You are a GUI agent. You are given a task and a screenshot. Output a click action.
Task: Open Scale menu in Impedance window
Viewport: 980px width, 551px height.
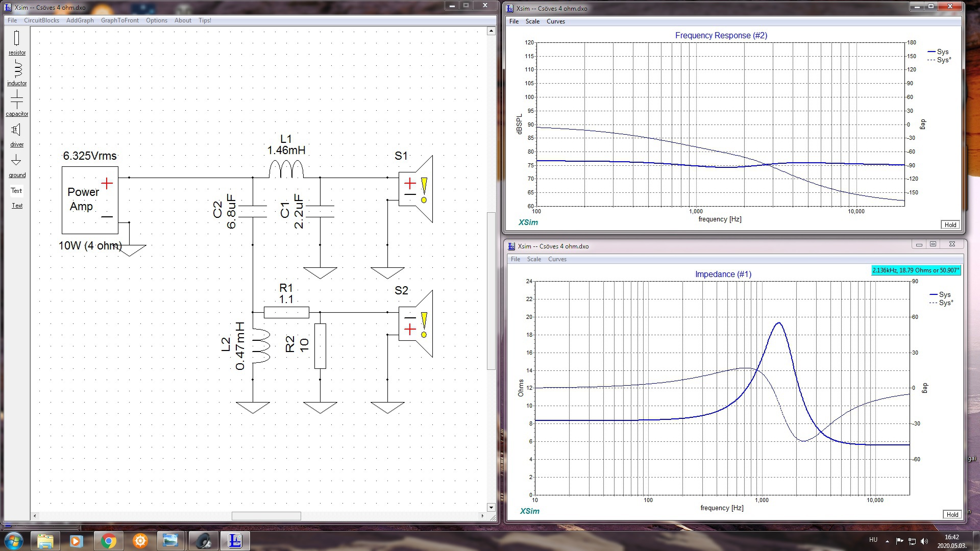coord(534,259)
